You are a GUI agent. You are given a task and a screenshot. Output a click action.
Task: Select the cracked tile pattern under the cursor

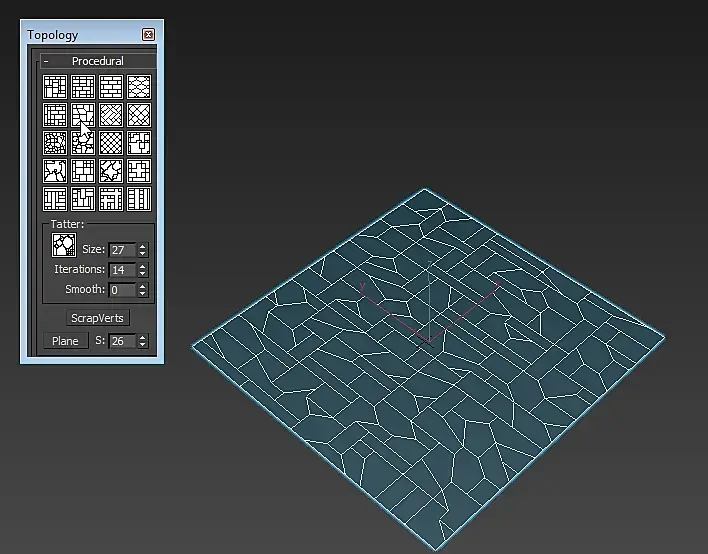[83, 115]
